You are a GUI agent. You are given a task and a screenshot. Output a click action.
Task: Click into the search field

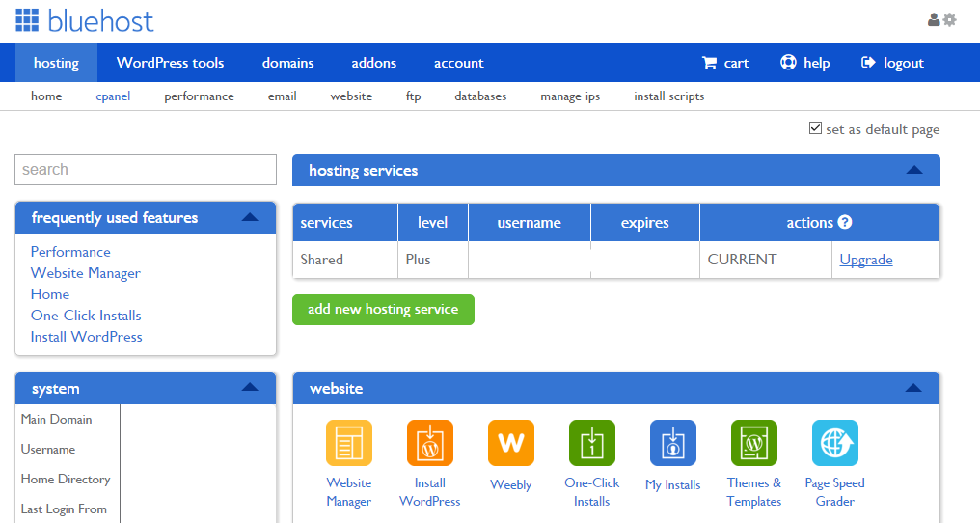[x=146, y=170]
